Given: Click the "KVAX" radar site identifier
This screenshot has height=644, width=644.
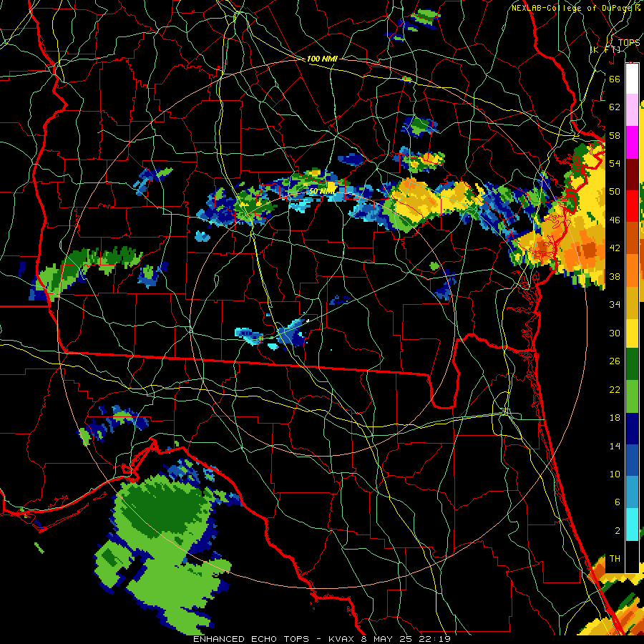Looking at the screenshot, I should pos(343,639).
